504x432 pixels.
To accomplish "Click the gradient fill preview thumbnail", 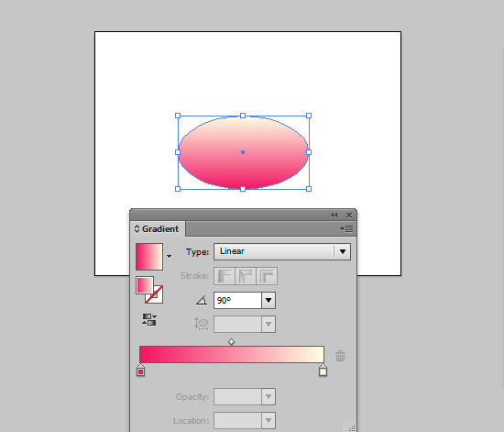I will 149,257.
